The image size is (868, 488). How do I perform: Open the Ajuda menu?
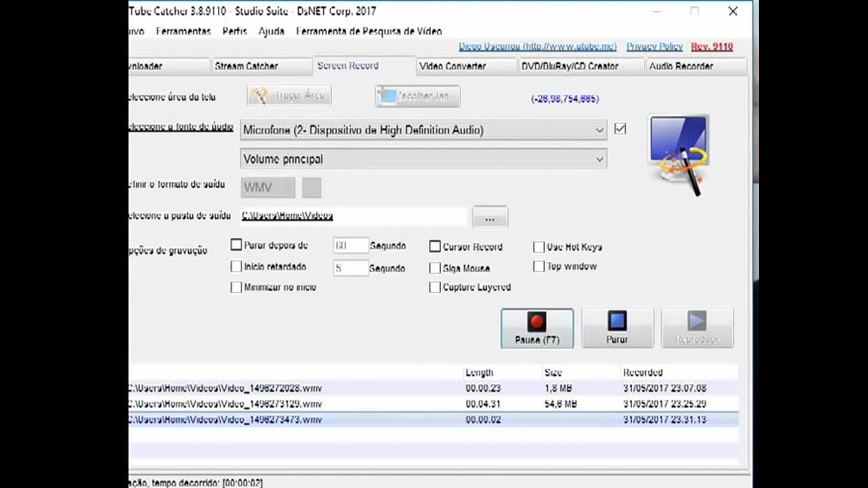coord(271,31)
